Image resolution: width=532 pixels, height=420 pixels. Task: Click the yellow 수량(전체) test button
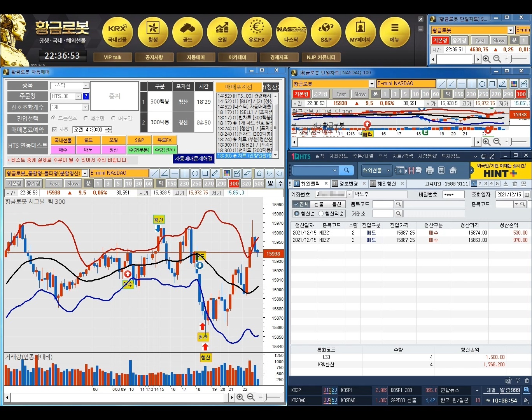point(164,149)
